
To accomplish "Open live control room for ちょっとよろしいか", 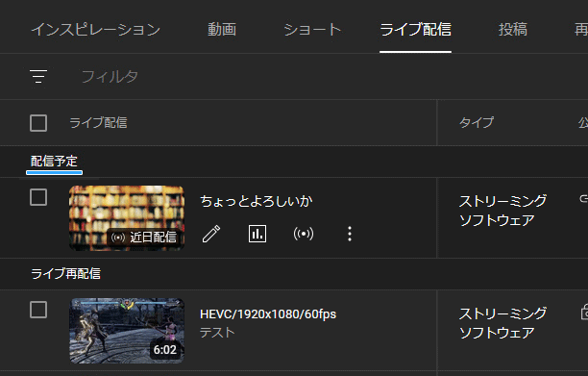I will [304, 234].
